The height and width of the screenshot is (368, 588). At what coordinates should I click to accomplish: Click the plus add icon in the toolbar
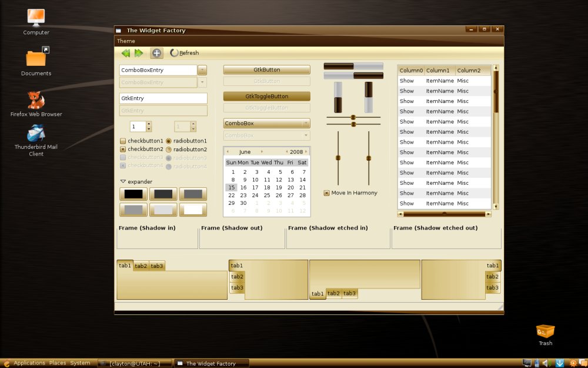pyautogui.click(x=156, y=53)
